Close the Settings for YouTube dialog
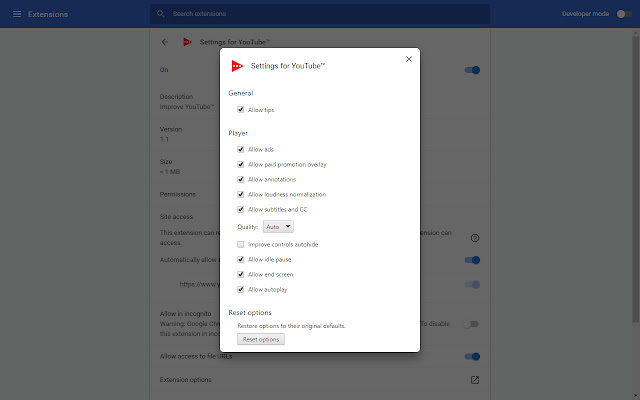Viewport: 640px width, 400px height. (409, 59)
